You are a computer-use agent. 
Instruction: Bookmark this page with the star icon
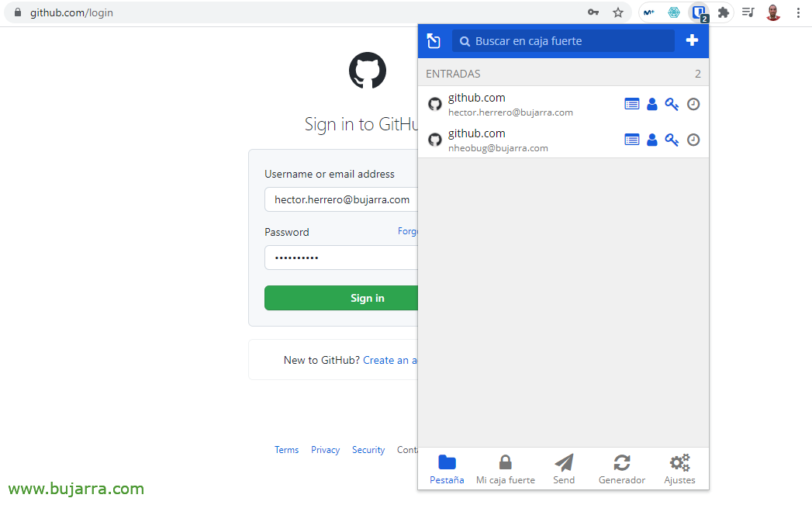point(618,12)
